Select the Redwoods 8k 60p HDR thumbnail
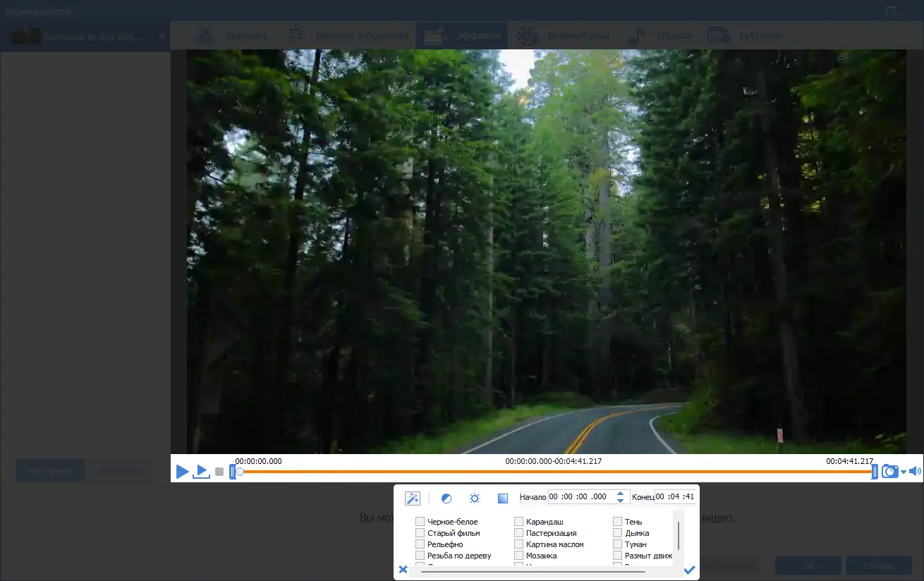Image resolution: width=924 pixels, height=581 pixels. click(25, 36)
